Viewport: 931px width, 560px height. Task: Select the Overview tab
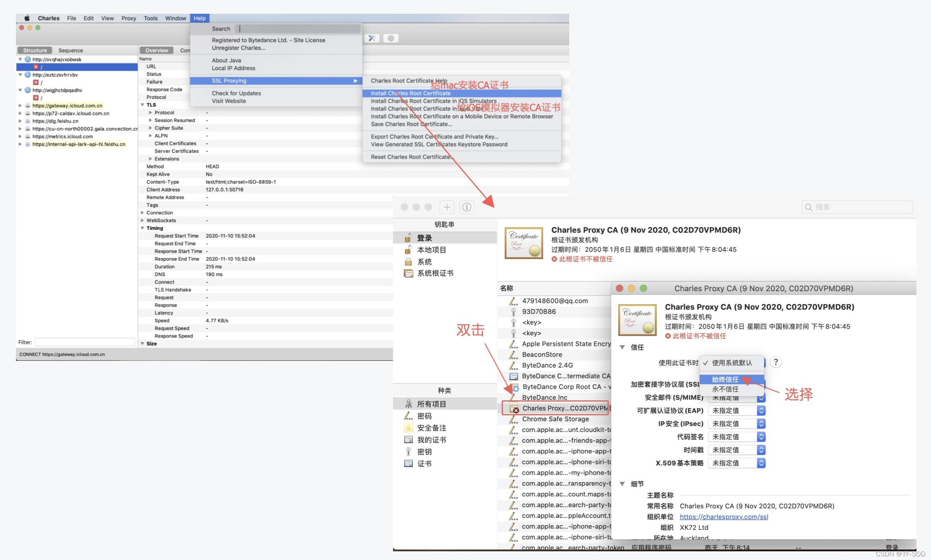[x=156, y=50]
